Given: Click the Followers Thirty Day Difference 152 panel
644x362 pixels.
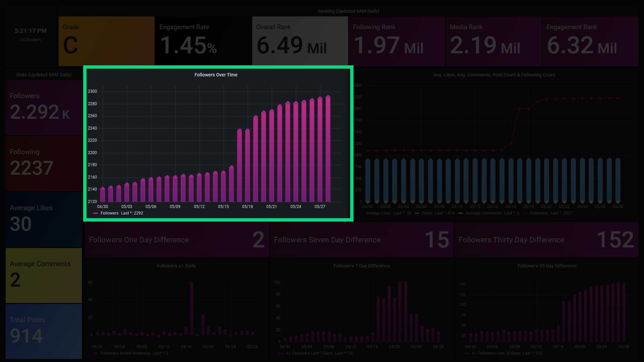Looking at the screenshot, I should [x=546, y=240].
